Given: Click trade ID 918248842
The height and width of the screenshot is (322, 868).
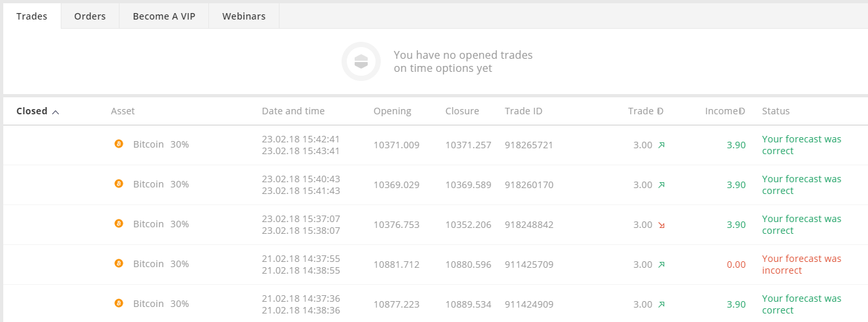Looking at the screenshot, I should (529, 225).
